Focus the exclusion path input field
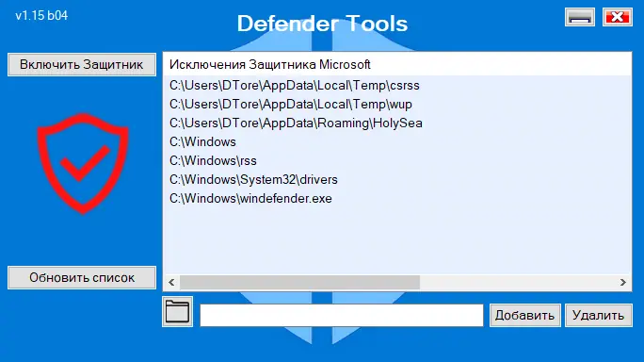The width and height of the screenshot is (644, 362). coord(342,316)
